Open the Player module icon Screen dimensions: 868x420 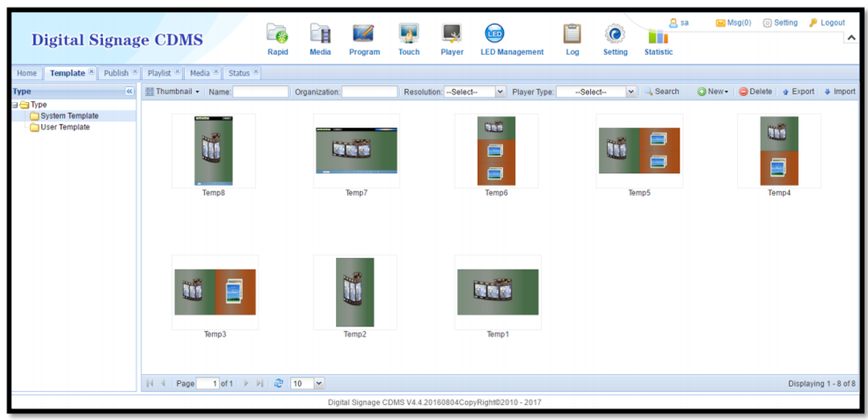(x=452, y=34)
